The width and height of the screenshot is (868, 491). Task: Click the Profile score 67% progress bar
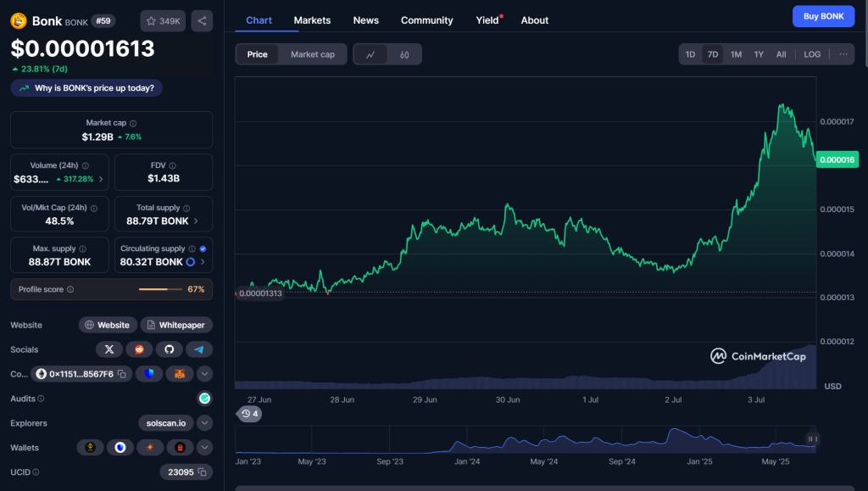160,289
